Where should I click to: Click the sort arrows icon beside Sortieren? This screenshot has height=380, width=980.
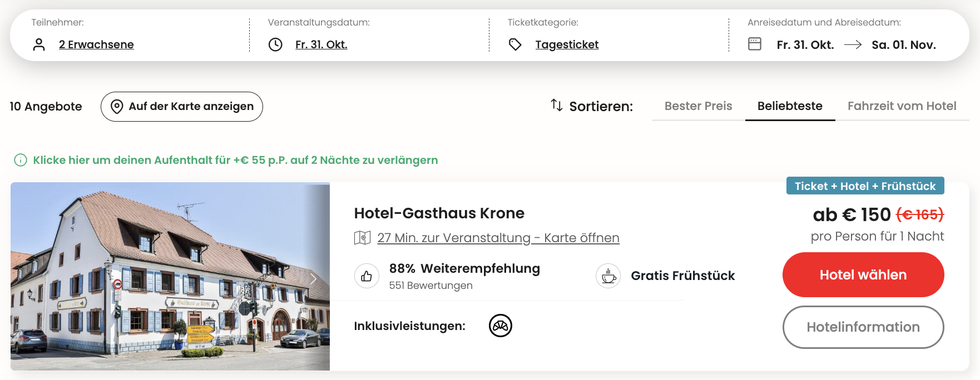coord(556,105)
